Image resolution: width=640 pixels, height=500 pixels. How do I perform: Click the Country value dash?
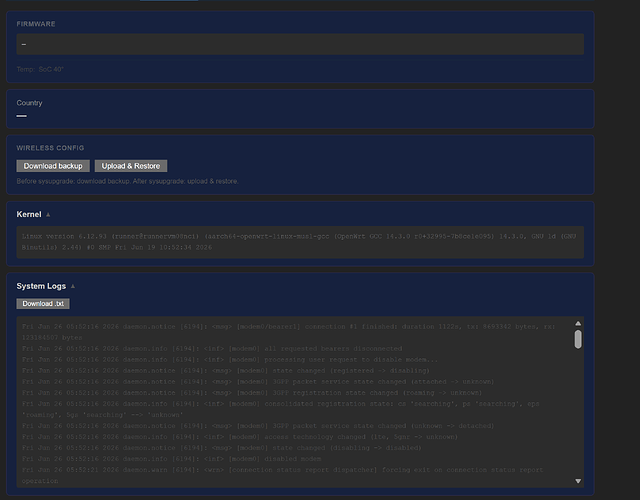click(x=22, y=116)
